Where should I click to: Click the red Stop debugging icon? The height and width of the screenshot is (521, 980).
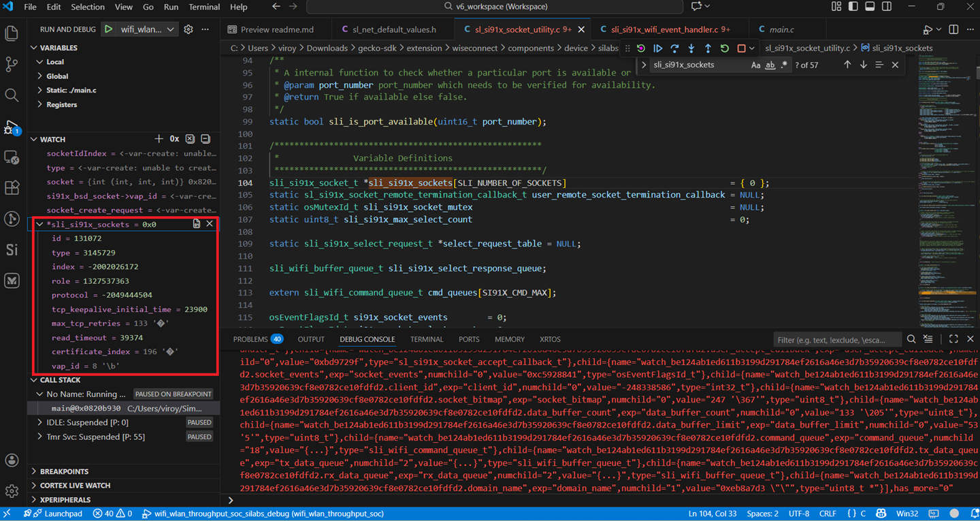pyautogui.click(x=742, y=48)
